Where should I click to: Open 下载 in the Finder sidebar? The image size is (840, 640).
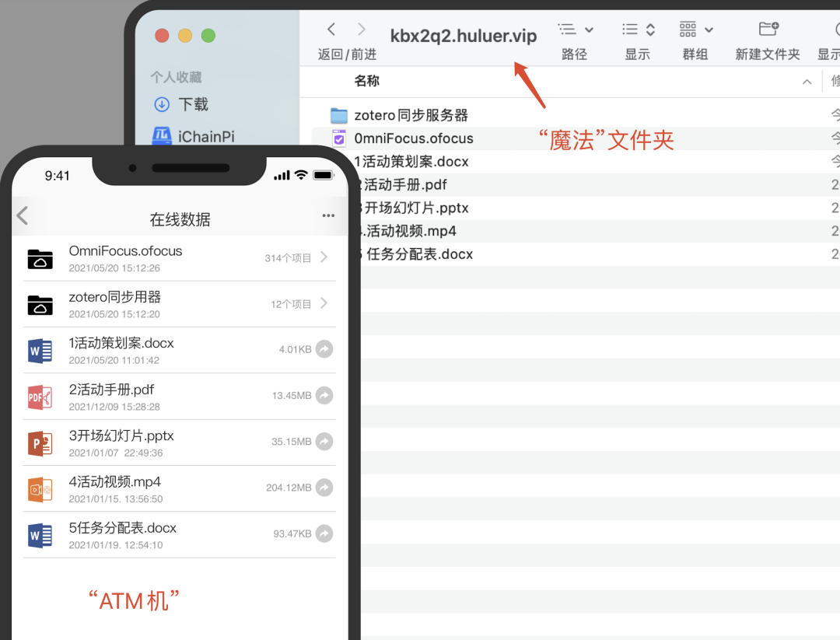coord(194,104)
